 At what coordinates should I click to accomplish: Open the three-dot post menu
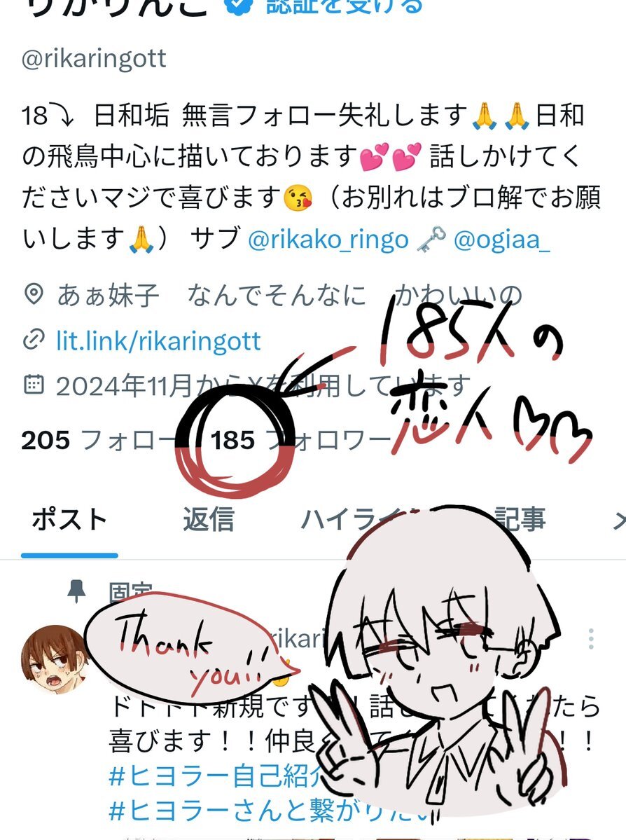coord(591,639)
